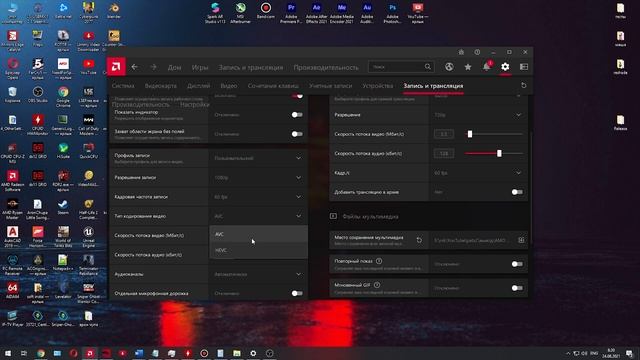Choose AVC from the encoding list
The image size is (640, 360).
pos(258,234)
